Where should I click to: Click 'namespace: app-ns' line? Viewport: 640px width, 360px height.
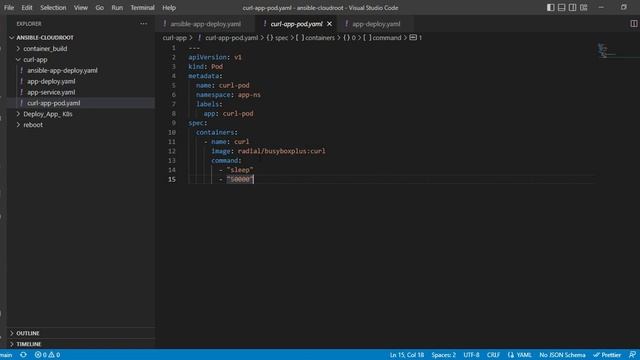pyautogui.click(x=228, y=95)
